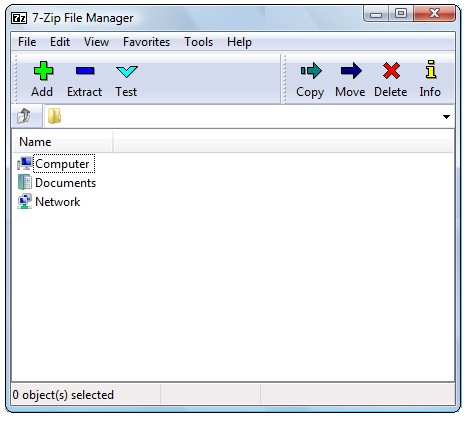
Task: Click the green Add plus icon
Action: pyautogui.click(x=43, y=71)
